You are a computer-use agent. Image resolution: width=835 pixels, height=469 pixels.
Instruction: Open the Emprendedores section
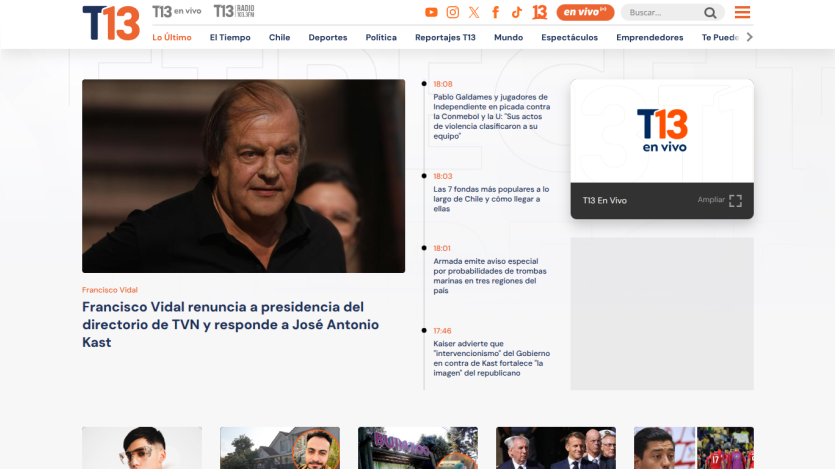pos(650,37)
